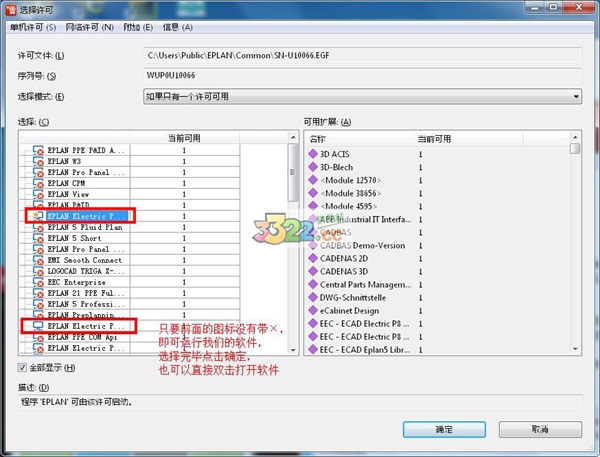Viewport: 600px width, 457px height.
Task: Click the icon of EPLAN CPM row
Action: click(38, 183)
